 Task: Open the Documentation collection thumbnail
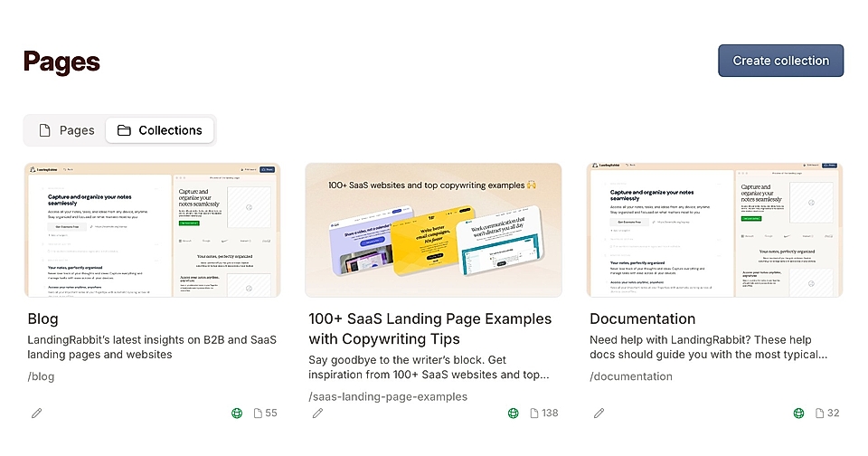[x=714, y=230]
